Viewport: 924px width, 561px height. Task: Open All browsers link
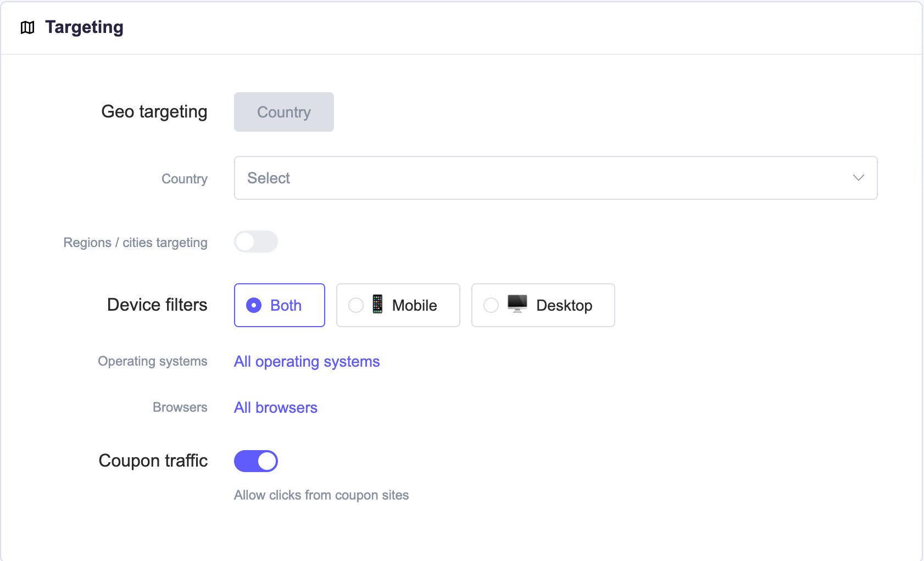(x=276, y=408)
